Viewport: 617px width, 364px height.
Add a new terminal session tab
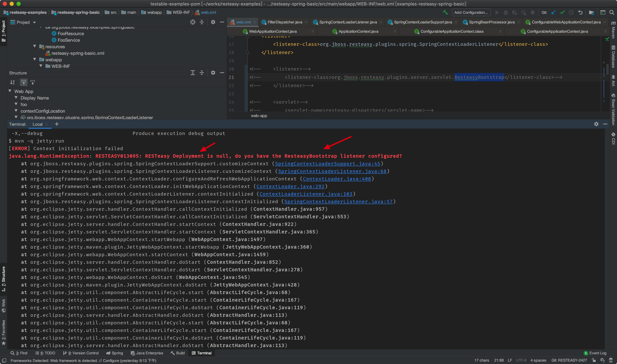coord(57,124)
